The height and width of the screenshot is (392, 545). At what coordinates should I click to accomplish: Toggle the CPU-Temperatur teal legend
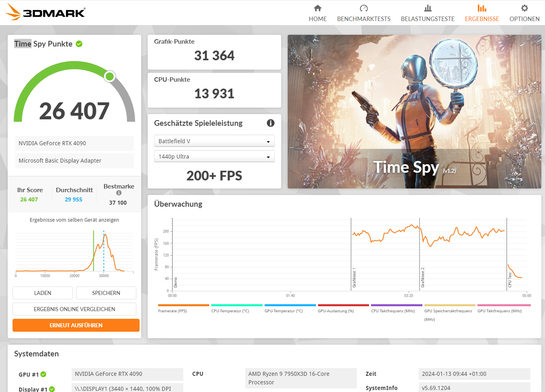coord(237,308)
